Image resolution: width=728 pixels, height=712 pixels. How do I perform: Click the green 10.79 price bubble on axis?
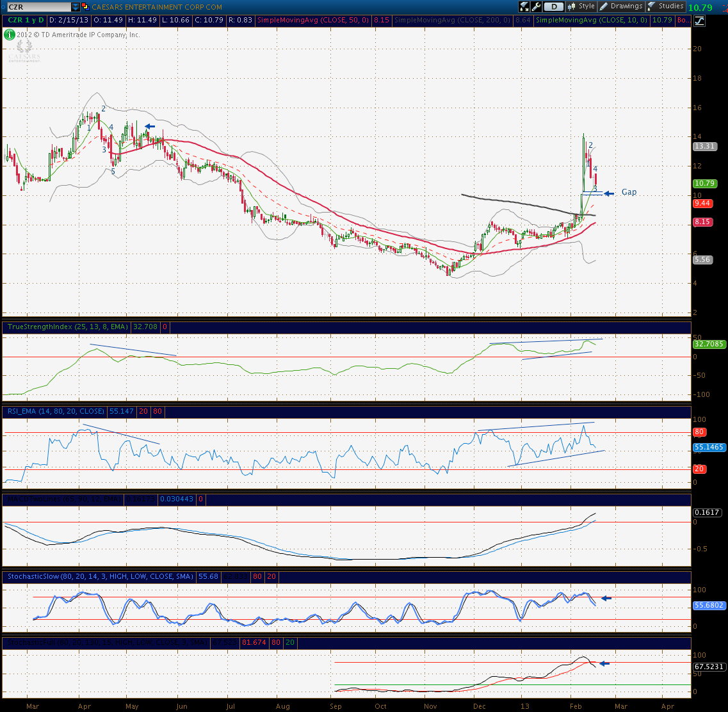705,183
